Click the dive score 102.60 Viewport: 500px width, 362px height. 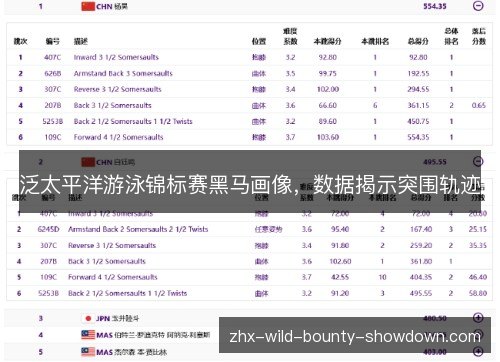pos(340,261)
